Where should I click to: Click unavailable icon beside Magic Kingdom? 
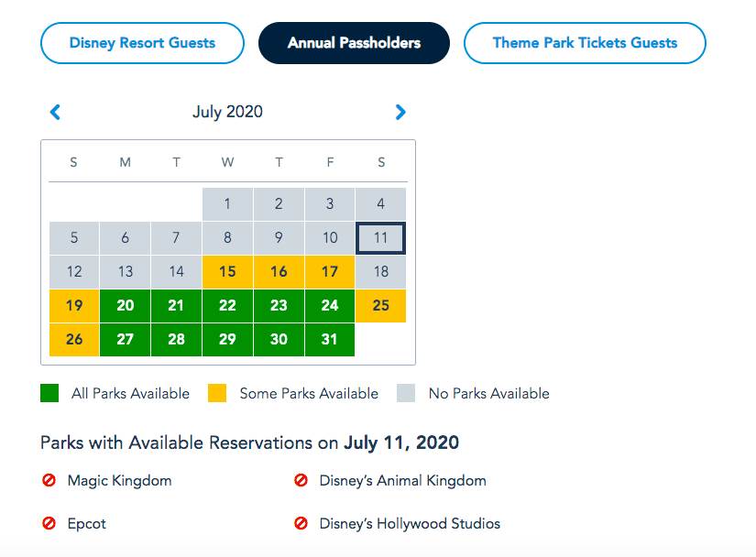pos(49,480)
